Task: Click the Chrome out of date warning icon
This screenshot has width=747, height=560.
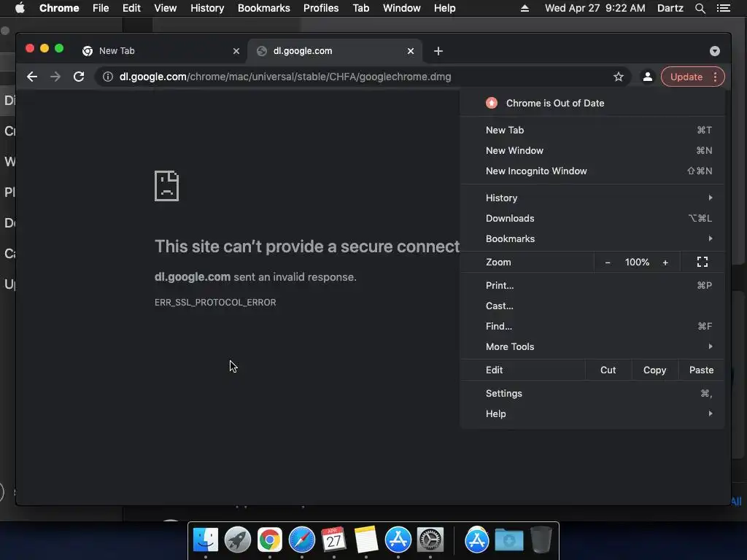Action: pos(492,103)
